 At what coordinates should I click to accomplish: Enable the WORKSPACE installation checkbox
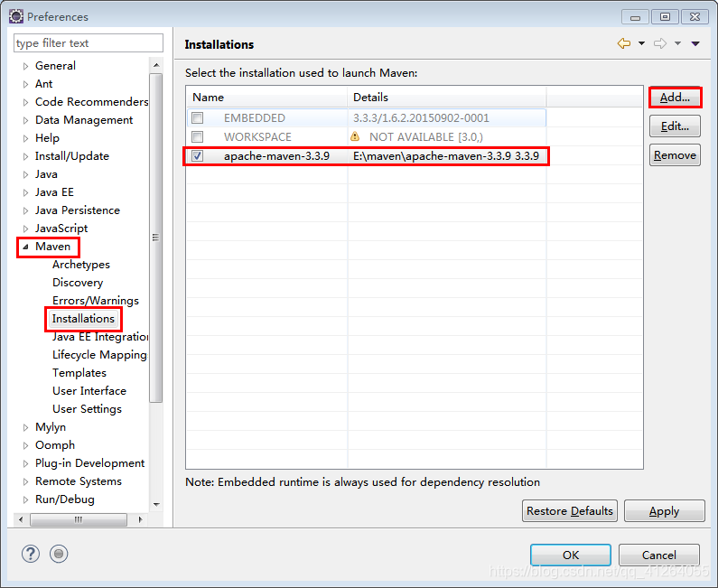(x=198, y=137)
